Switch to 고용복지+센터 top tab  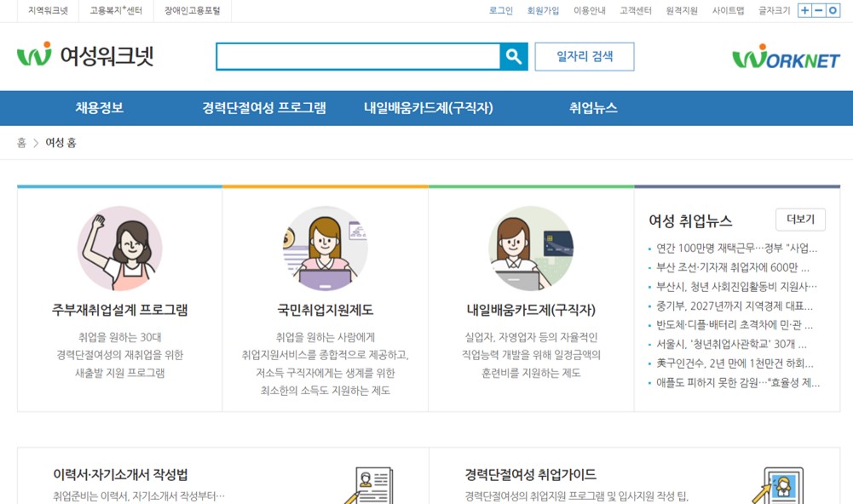point(116,10)
